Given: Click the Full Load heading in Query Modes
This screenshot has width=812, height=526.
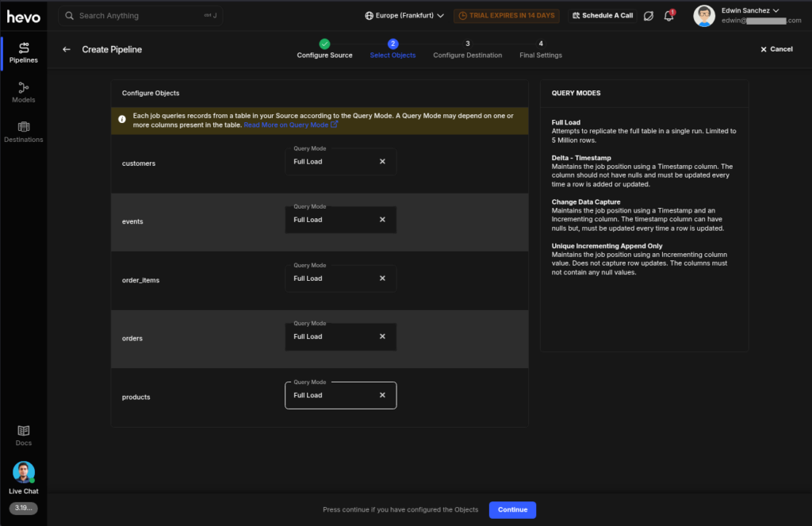Looking at the screenshot, I should (565, 122).
